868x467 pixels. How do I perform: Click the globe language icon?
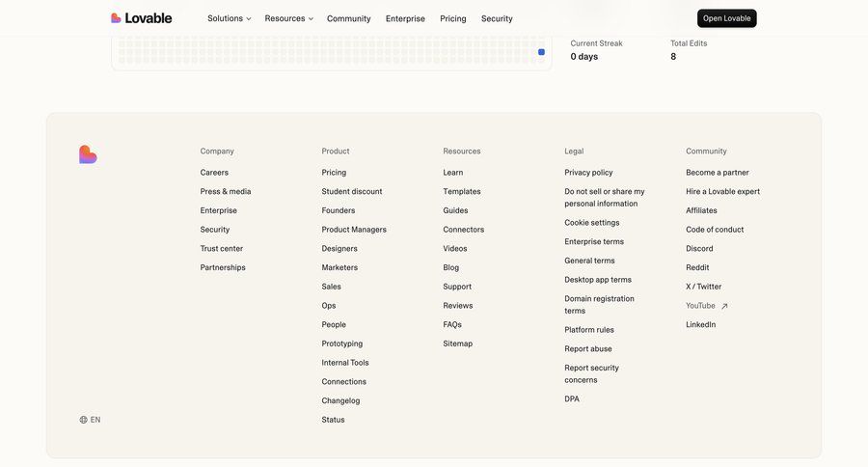tap(84, 420)
